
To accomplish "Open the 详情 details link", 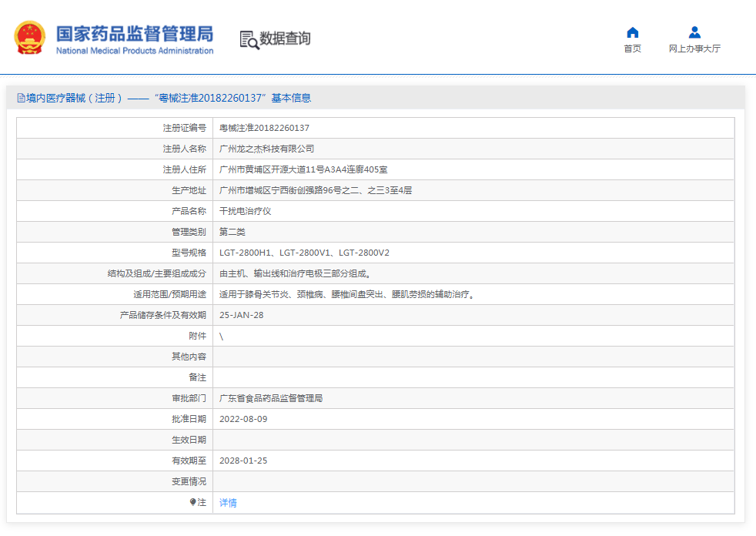I will [x=228, y=503].
